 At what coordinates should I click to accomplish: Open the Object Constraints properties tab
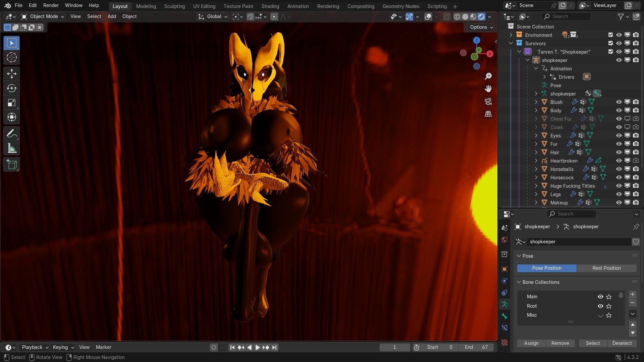(x=504, y=293)
